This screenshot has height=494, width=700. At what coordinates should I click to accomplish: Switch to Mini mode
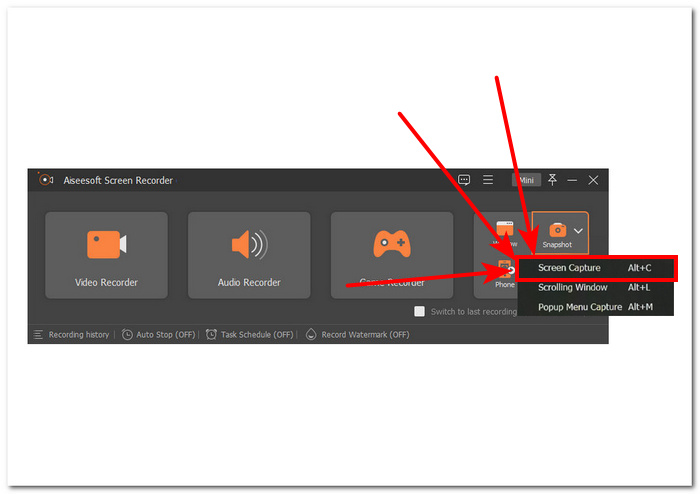click(x=526, y=180)
